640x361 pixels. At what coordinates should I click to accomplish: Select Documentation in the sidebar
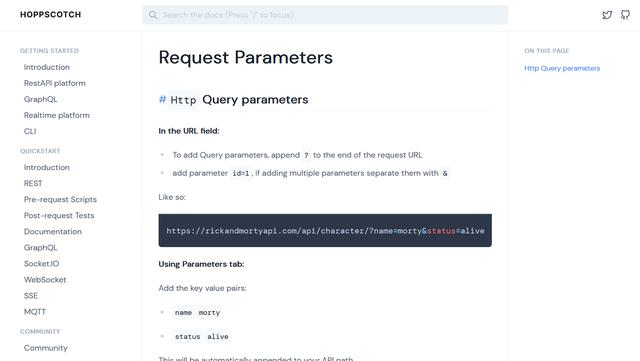[53, 232]
